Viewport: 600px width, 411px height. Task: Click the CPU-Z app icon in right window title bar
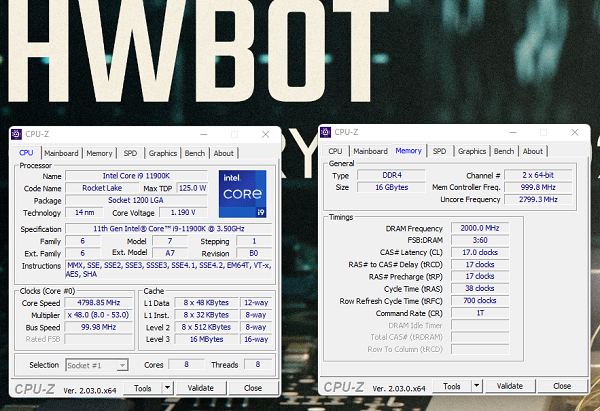pyautogui.click(x=326, y=132)
